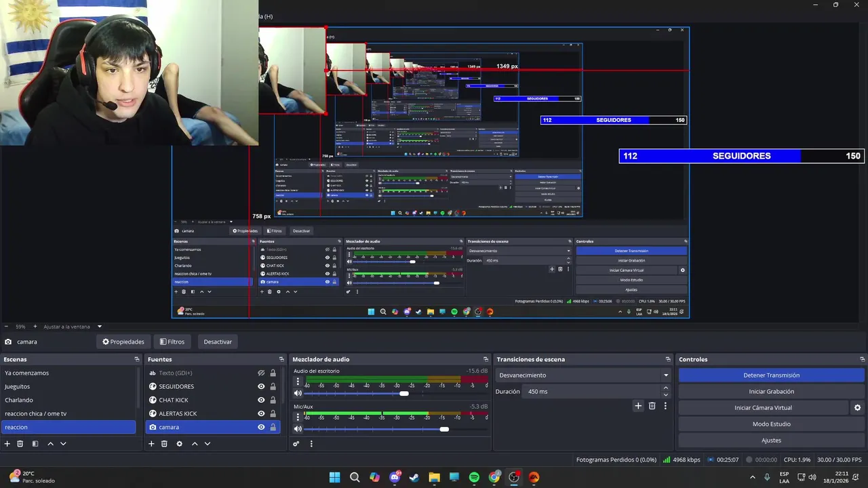Screen dimensions: 868x488
Task: Open Ajustar a la ventana zoom dropdown
Action: [73, 327]
